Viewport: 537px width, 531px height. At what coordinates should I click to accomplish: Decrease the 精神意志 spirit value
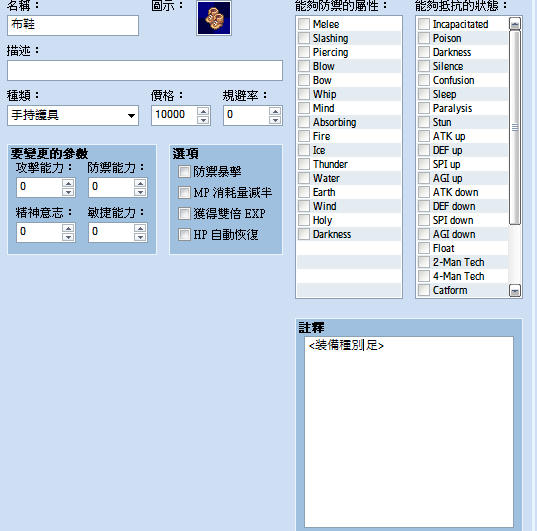pos(68,237)
